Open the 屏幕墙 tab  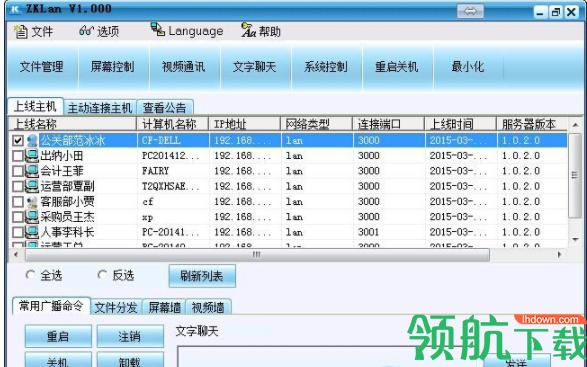[164, 307]
